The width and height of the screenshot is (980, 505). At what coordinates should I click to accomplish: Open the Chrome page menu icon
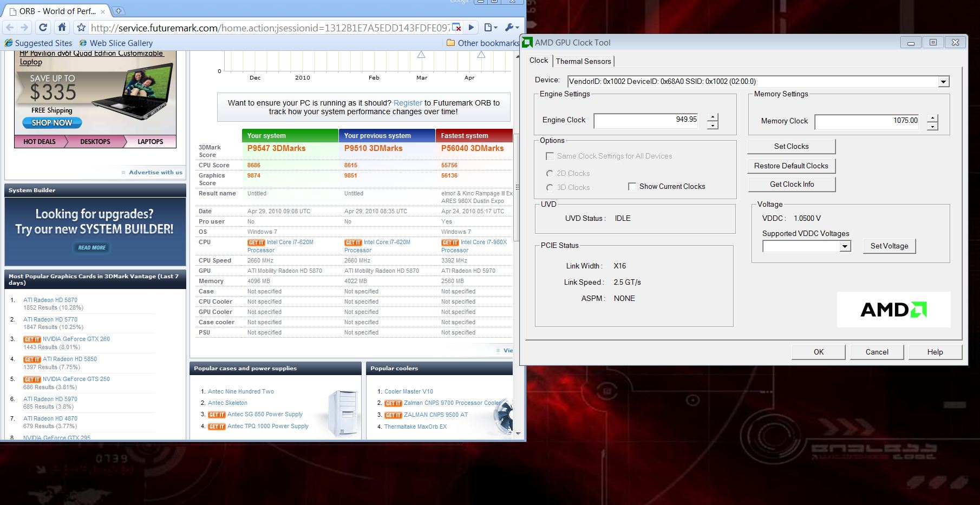491,27
